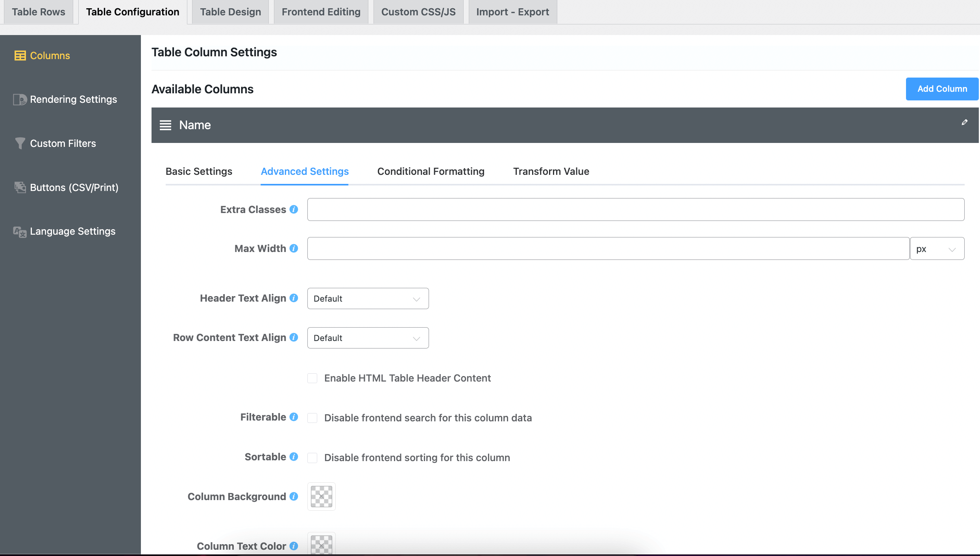Open the Conditional Formatting sub-tab
980x556 pixels.
431,171
